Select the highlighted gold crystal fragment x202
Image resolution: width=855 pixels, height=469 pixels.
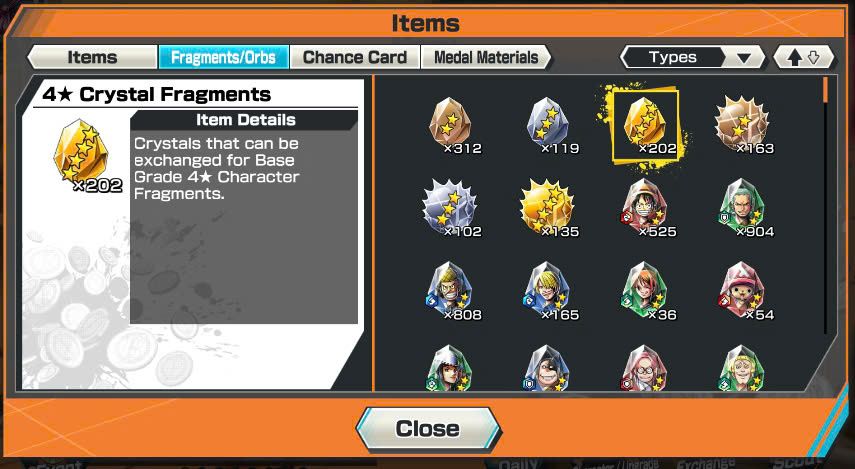646,125
